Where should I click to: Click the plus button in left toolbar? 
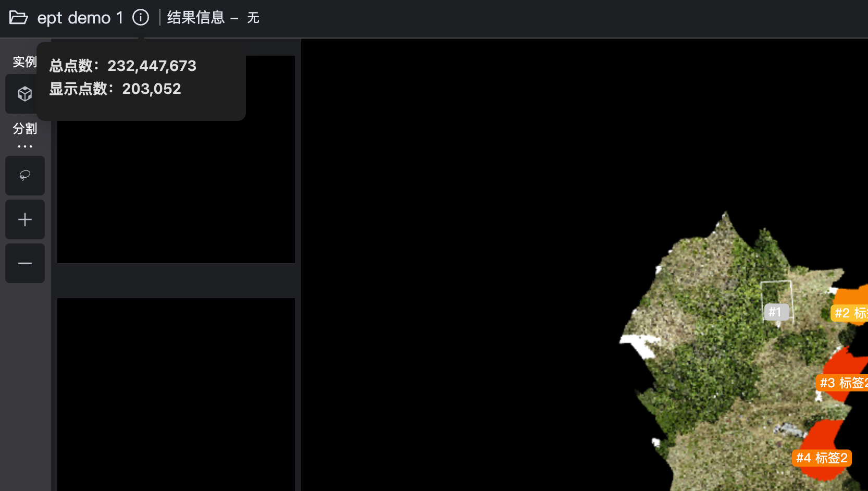coord(24,219)
